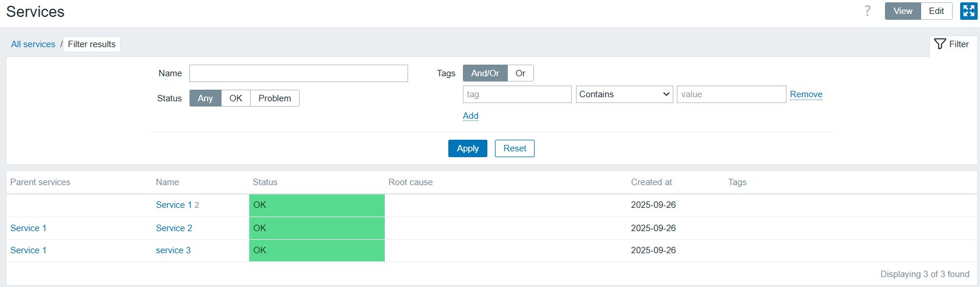
Task: Switch to Edit mode
Action: pyautogui.click(x=936, y=11)
